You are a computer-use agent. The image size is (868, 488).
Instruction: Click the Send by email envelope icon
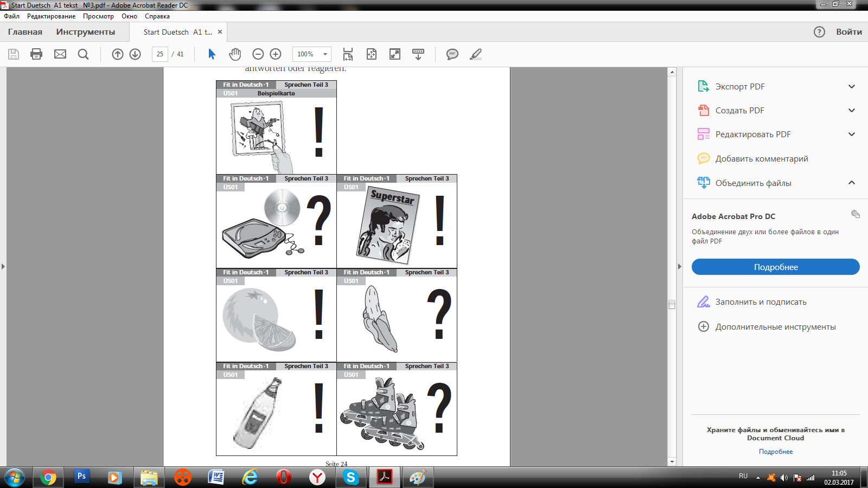pos(60,54)
